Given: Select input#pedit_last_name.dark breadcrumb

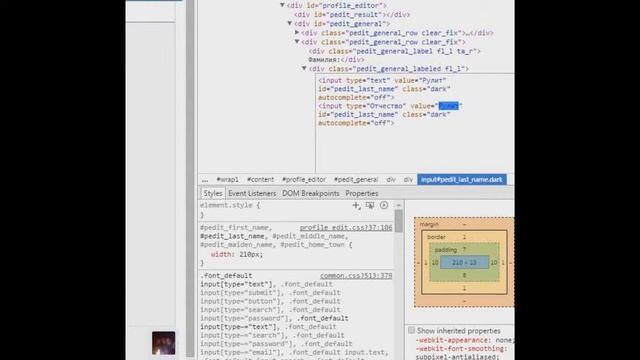Looking at the screenshot, I should pos(462,180).
